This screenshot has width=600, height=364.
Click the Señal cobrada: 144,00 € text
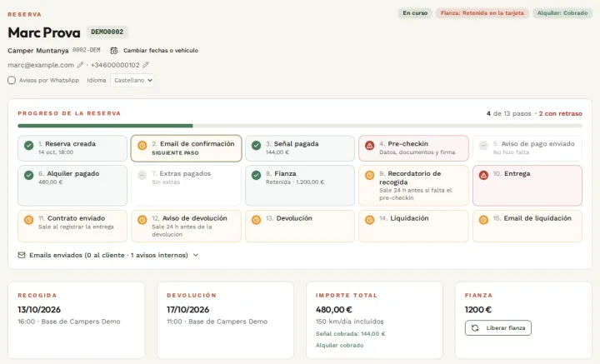(351, 334)
